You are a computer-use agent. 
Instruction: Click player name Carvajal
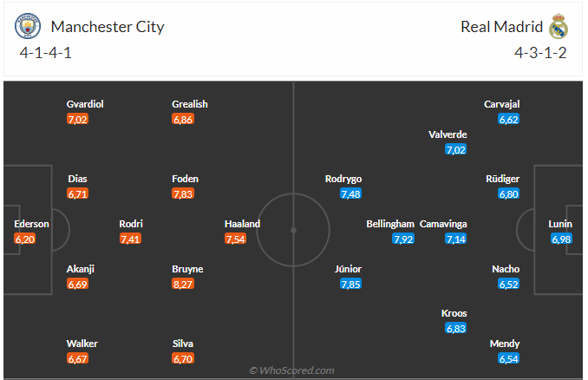(x=502, y=104)
